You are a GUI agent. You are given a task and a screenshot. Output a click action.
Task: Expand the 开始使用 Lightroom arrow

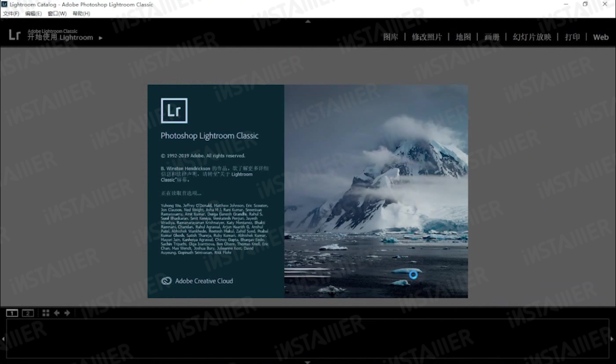click(x=100, y=38)
